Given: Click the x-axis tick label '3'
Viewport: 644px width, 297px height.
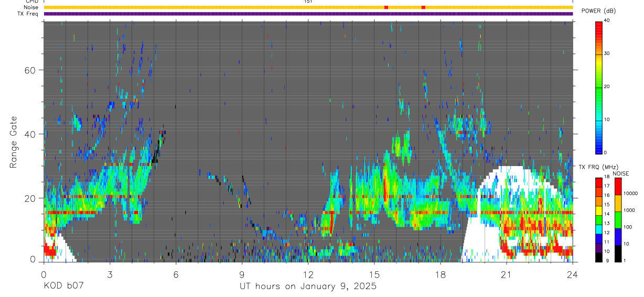Looking at the screenshot, I should [110, 274].
